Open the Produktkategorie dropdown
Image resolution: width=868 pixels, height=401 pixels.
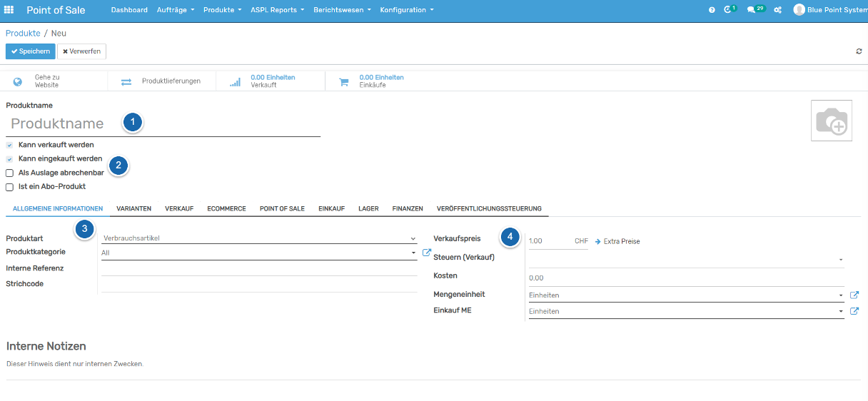point(259,253)
